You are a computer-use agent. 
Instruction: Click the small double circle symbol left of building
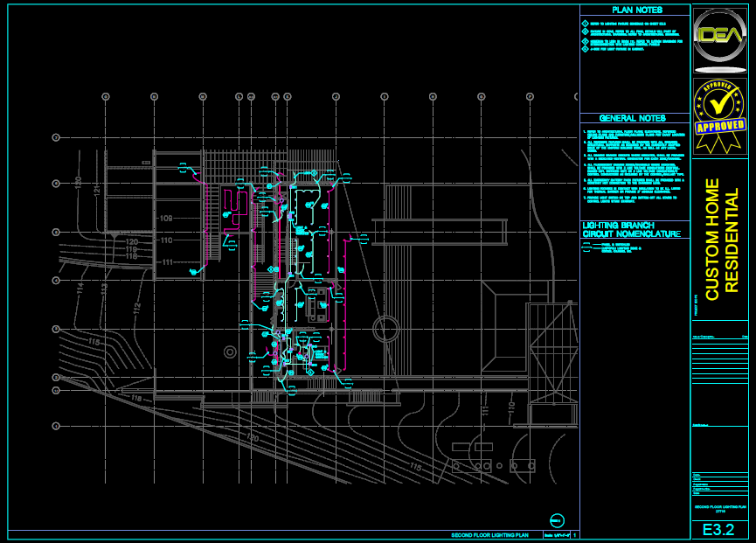point(229,352)
